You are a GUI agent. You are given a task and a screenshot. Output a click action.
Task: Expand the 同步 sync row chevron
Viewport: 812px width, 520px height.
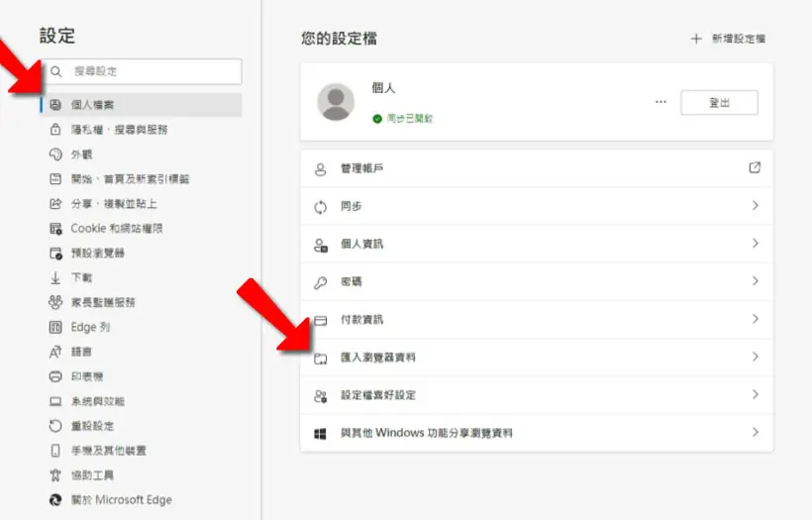(x=756, y=206)
